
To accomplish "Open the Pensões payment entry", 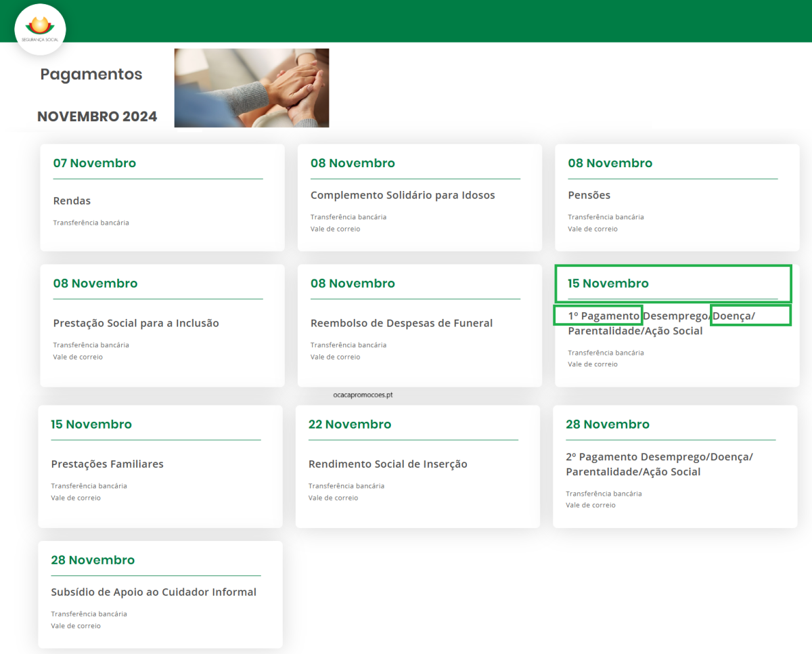I will pos(589,196).
